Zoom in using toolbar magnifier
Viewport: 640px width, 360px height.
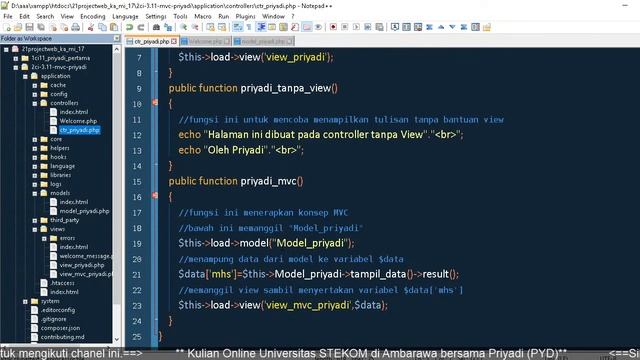tap(184, 27)
